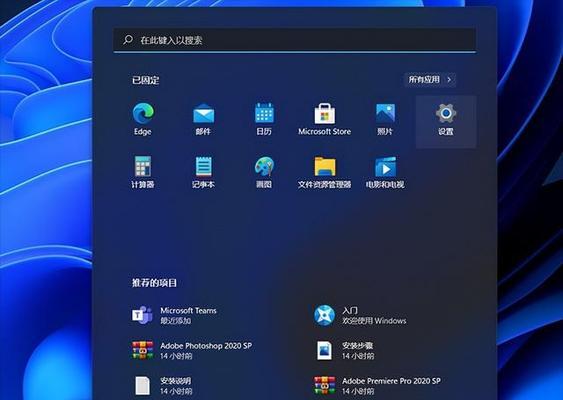Click 14 小时前 under 安装说明
Screen dimensions: 563x400
176,391
